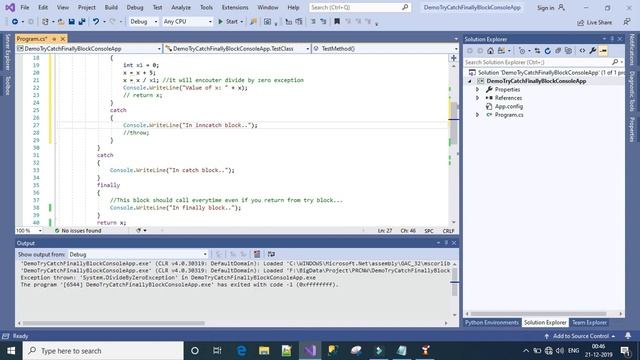This screenshot has height=360, width=640.
Task: Expand the Program.cs node
Action: point(477,115)
